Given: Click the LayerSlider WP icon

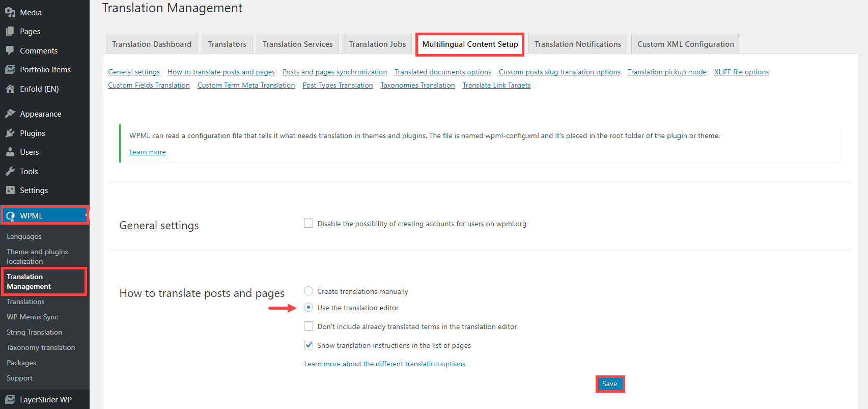Looking at the screenshot, I should (x=10, y=399).
